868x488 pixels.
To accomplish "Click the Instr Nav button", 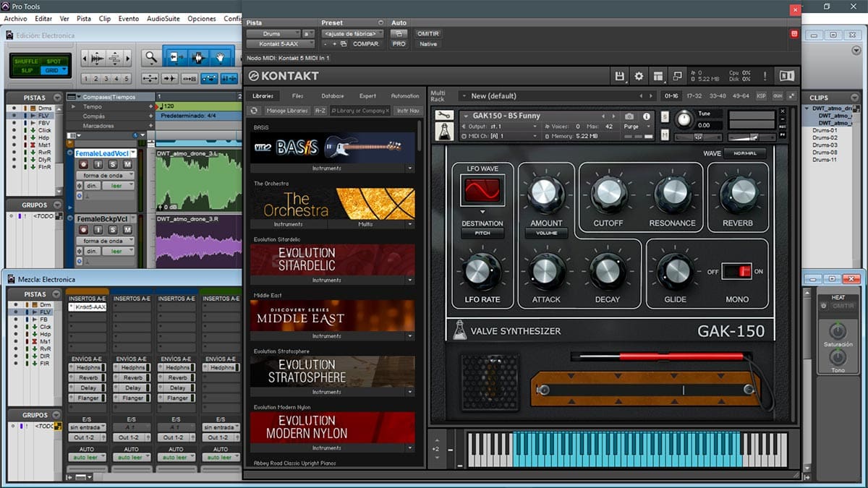I will pyautogui.click(x=408, y=111).
